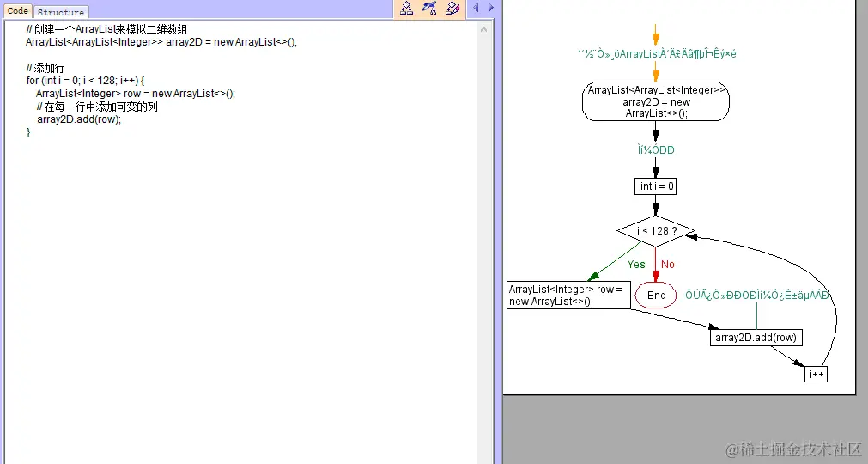Click the 'ArrayList<Integer> row = new ArrayList<>();' code line
The width and height of the screenshot is (868, 464).
[136, 94]
